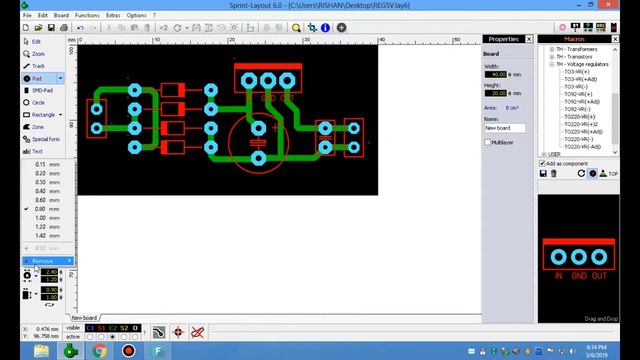Click the red component icon at toolbar end
This screenshot has height=360, width=640.
pos(613,27)
